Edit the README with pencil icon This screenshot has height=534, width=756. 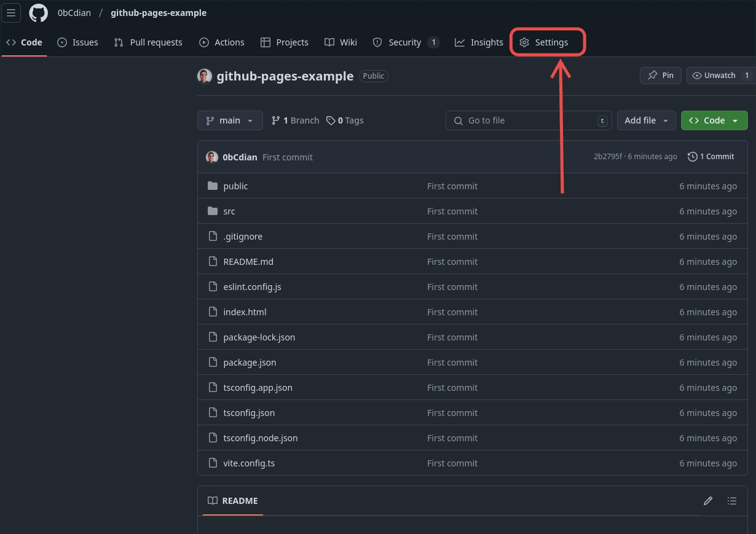(x=708, y=501)
